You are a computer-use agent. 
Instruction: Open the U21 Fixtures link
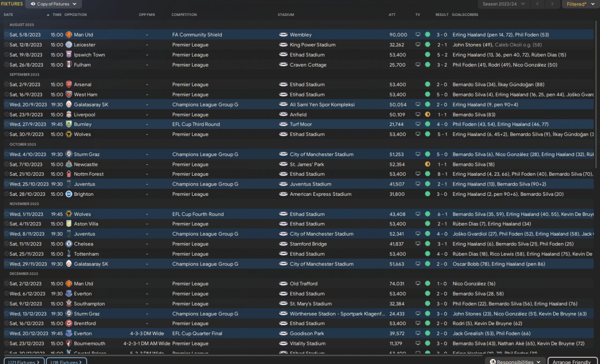click(23, 361)
